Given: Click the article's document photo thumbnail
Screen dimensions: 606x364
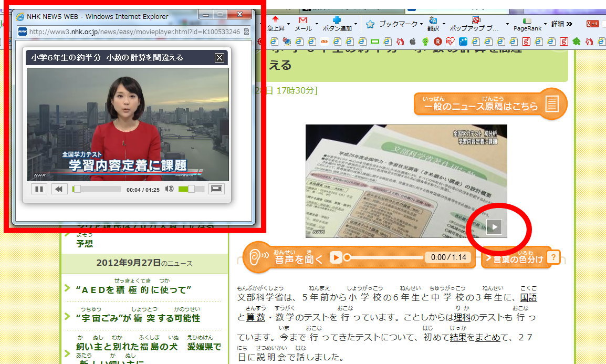Looking at the screenshot, I should 406,181.
